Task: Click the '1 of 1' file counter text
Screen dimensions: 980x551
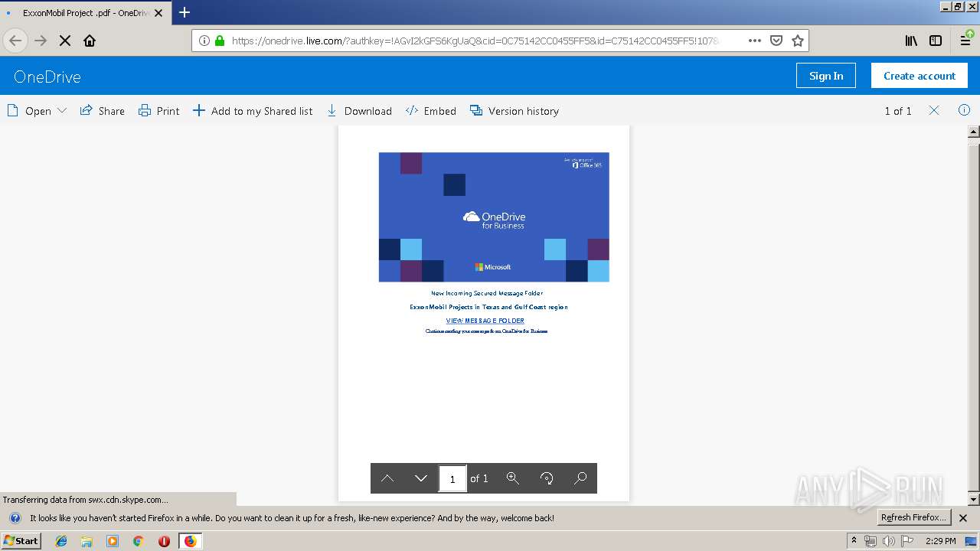Action: (x=898, y=111)
